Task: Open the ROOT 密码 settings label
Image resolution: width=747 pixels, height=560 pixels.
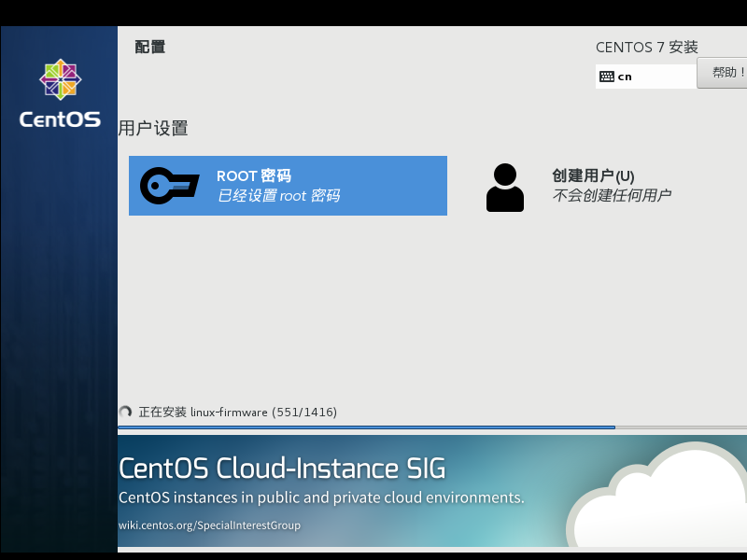Action: click(254, 175)
